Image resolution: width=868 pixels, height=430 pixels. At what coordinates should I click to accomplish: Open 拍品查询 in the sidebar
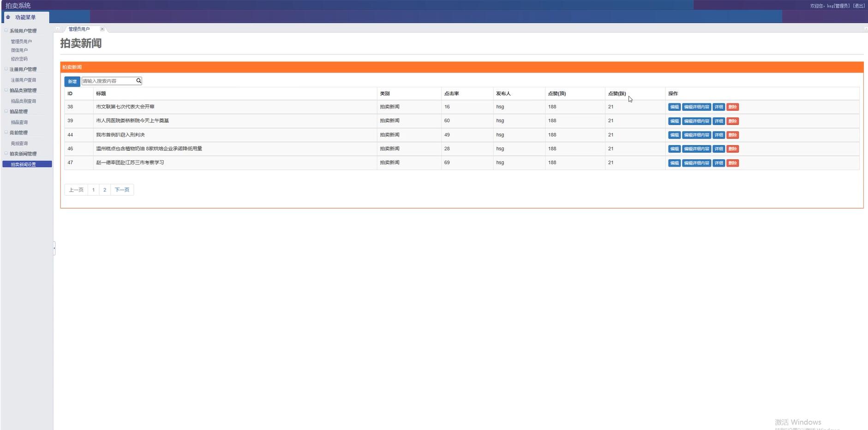[x=19, y=122]
